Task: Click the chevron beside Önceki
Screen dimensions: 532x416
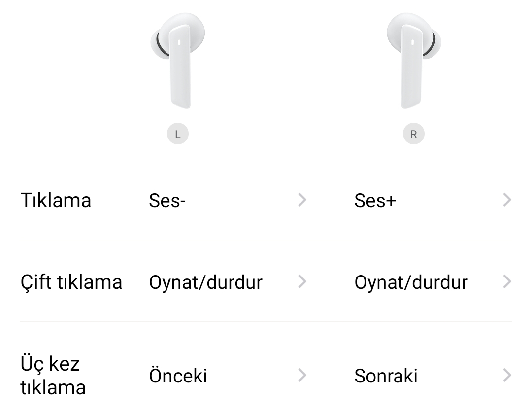Action: (302, 376)
